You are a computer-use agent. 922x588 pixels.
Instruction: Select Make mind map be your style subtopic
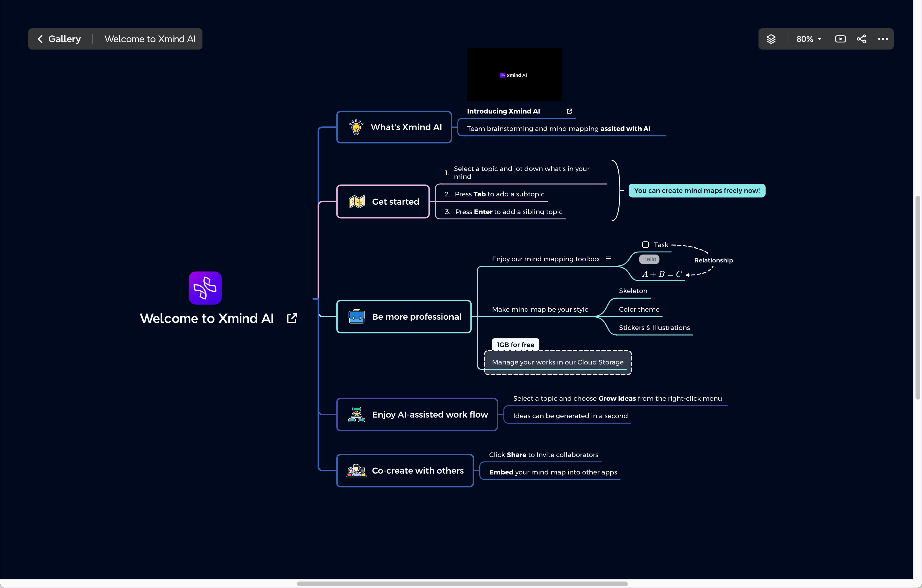(x=540, y=310)
